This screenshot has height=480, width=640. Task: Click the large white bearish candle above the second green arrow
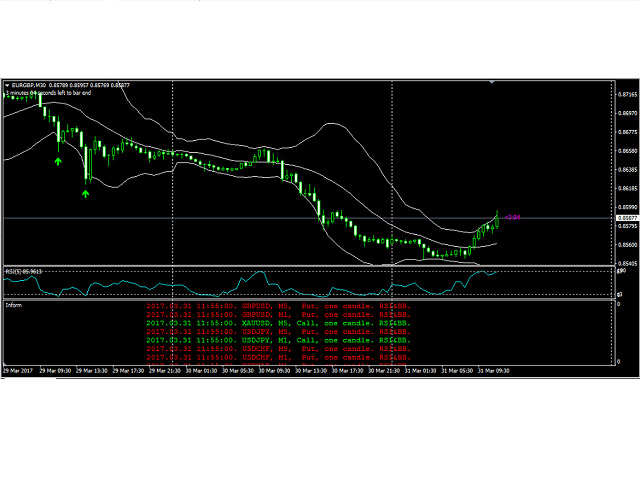87,161
